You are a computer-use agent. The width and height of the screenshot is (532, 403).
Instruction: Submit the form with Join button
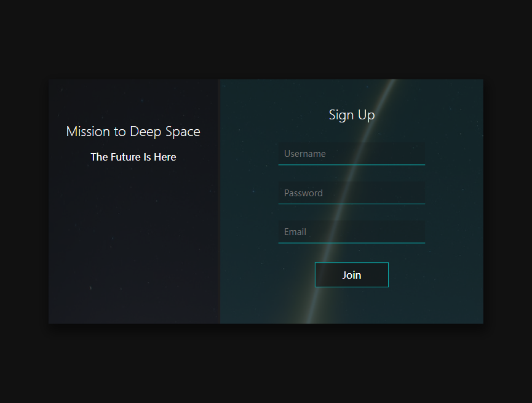click(x=352, y=274)
